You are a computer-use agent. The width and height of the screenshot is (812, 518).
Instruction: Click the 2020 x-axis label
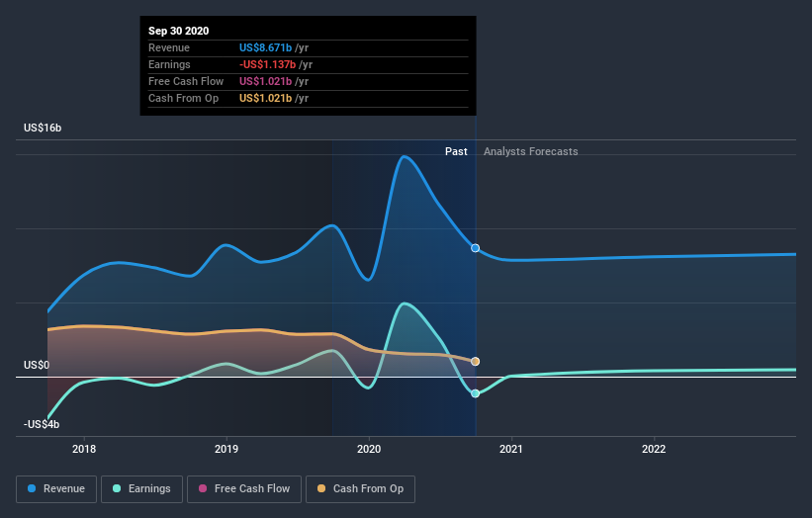pos(369,449)
